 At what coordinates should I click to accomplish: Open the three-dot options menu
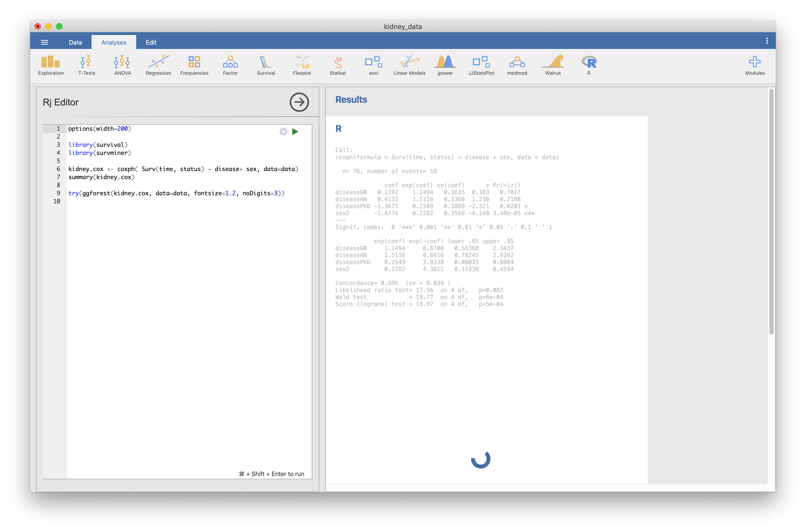click(767, 41)
